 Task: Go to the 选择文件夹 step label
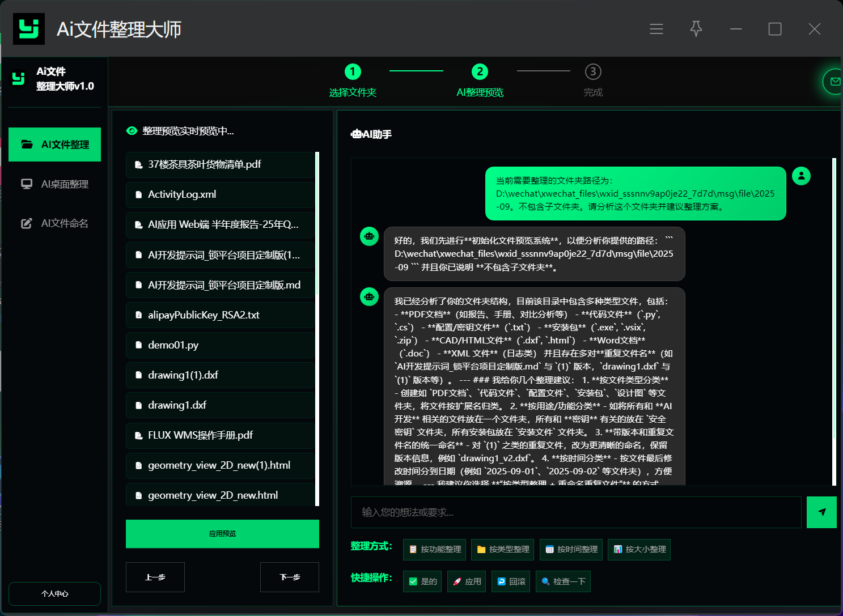pyautogui.click(x=353, y=92)
